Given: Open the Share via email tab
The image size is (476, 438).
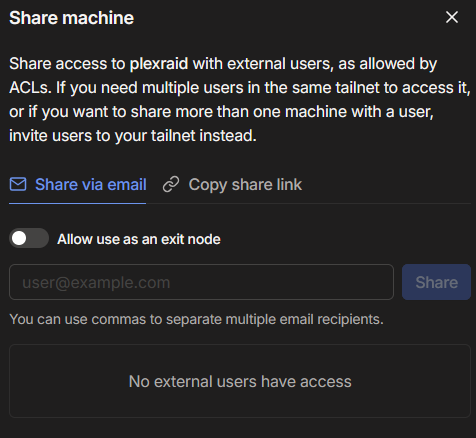Looking at the screenshot, I should coord(78,185).
